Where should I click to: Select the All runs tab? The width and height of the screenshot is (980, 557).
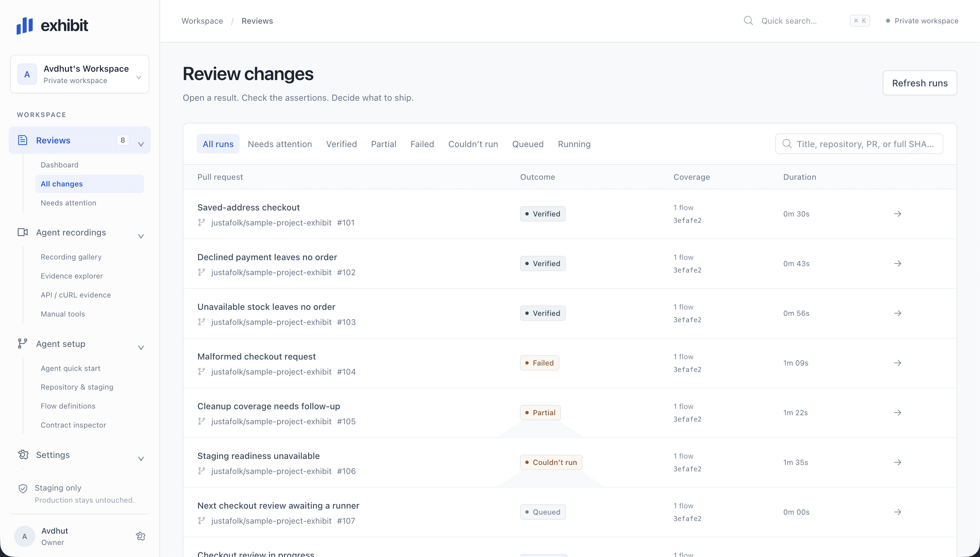click(218, 144)
